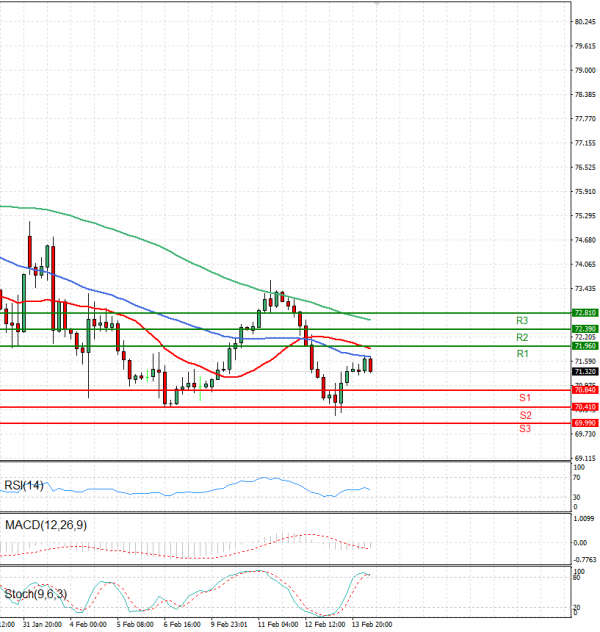Click the 71.960 resistance price tag
This screenshot has height=632, width=600.
click(585, 346)
